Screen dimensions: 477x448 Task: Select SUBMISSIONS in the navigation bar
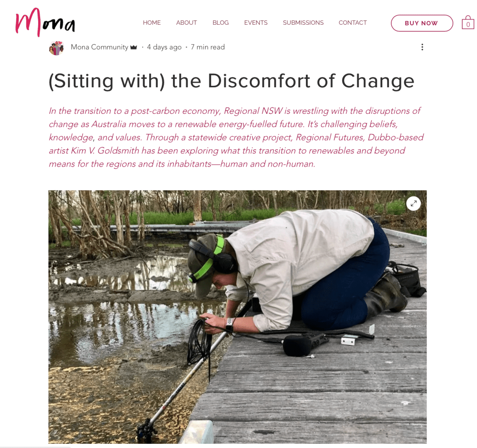[x=303, y=22]
